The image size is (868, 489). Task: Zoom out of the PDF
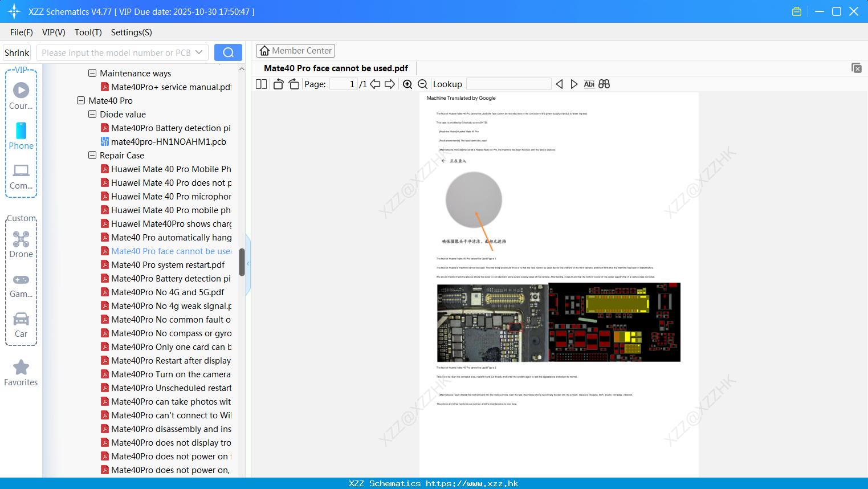point(423,84)
